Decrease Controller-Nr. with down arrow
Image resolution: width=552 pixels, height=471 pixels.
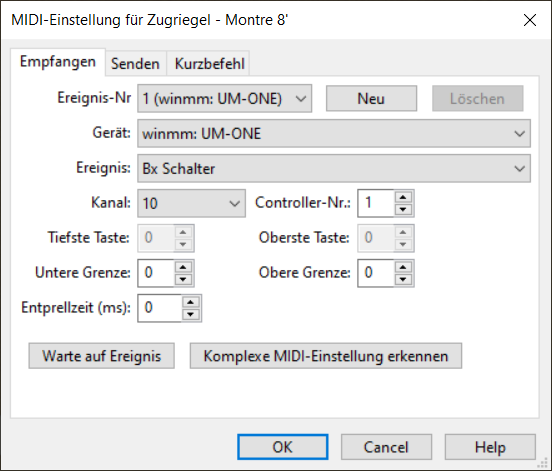pos(403,210)
